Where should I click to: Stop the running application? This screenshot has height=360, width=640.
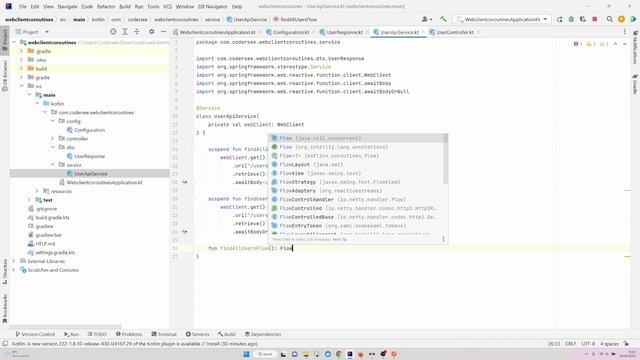pos(595,19)
